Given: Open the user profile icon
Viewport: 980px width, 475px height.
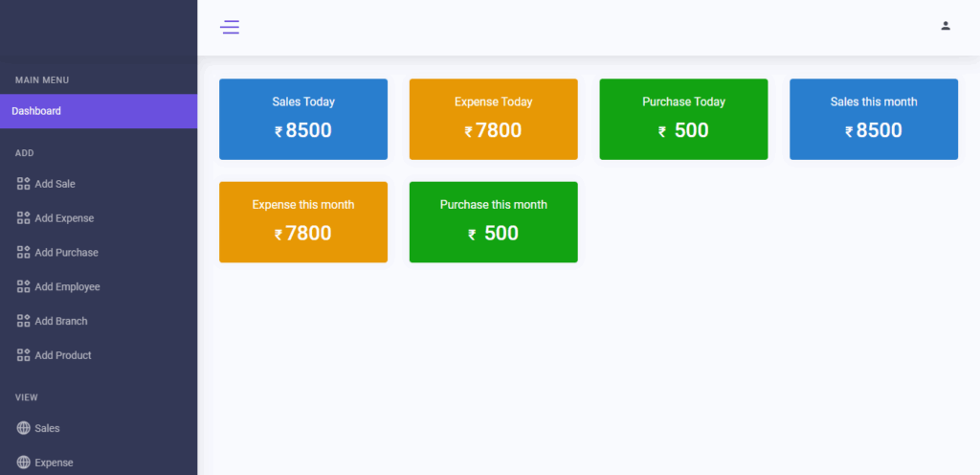Looking at the screenshot, I should coord(946,26).
